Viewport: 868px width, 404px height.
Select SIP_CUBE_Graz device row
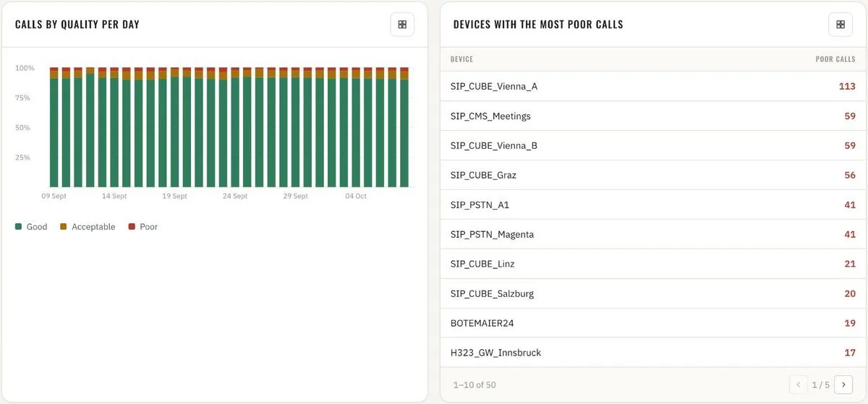pos(653,175)
